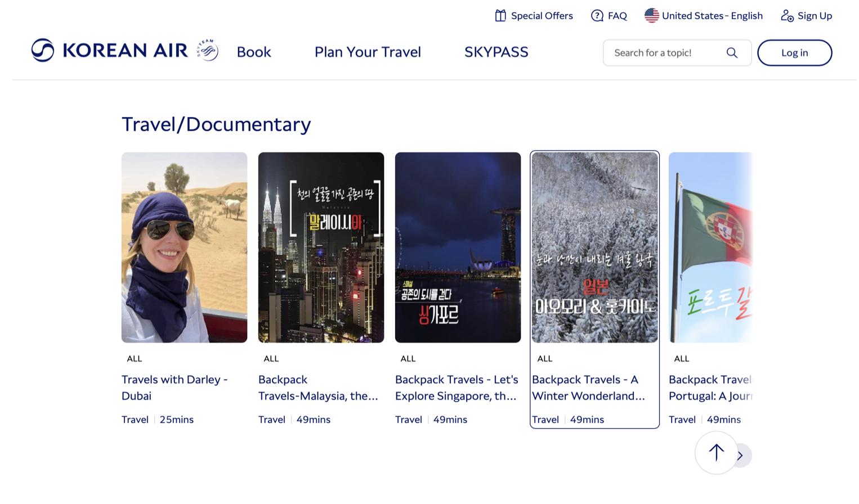
Task: Click 'Travel' label under Winter Wonderland card
Action: point(545,420)
